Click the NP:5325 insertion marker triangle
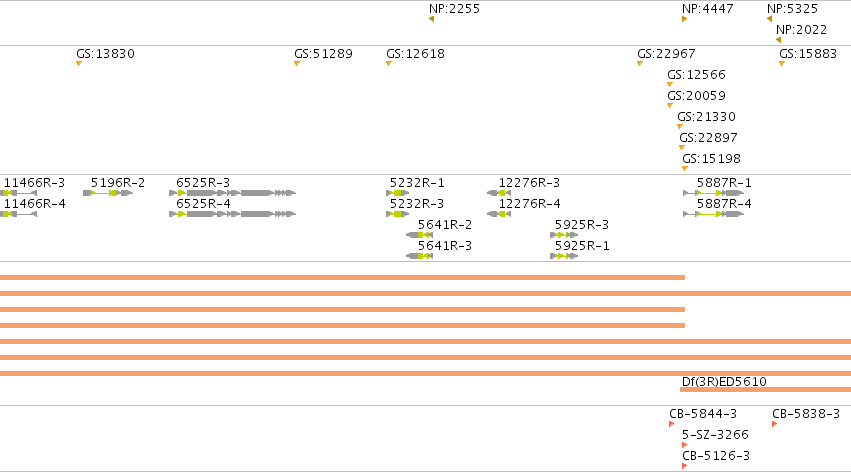This screenshot has width=851, height=472. pos(770,19)
